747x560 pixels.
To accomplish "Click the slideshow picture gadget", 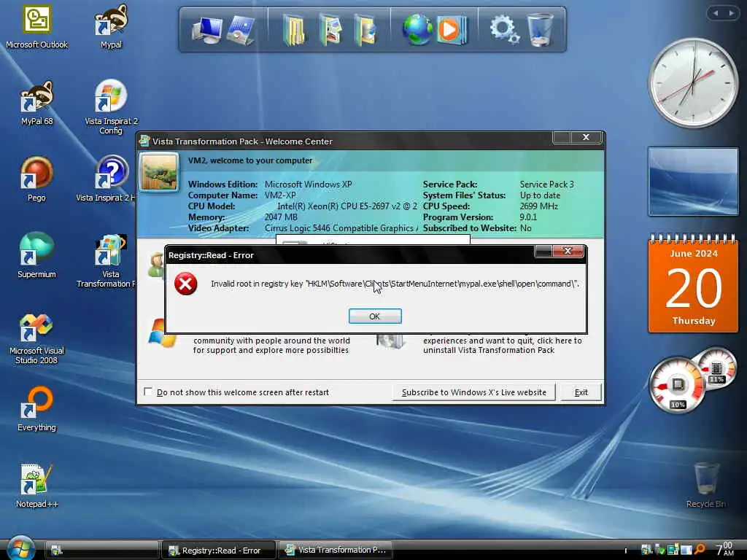I will coord(693,182).
